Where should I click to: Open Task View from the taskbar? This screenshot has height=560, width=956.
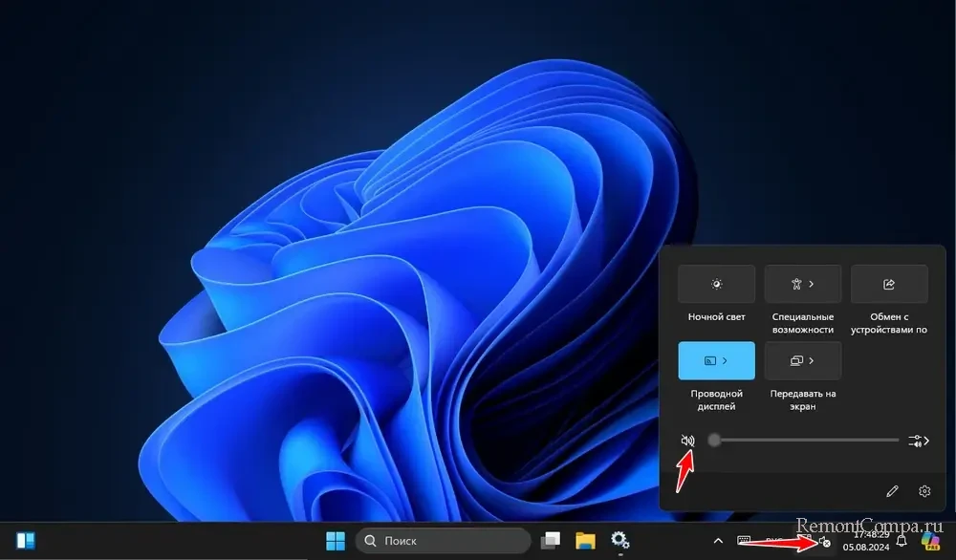coord(551,541)
